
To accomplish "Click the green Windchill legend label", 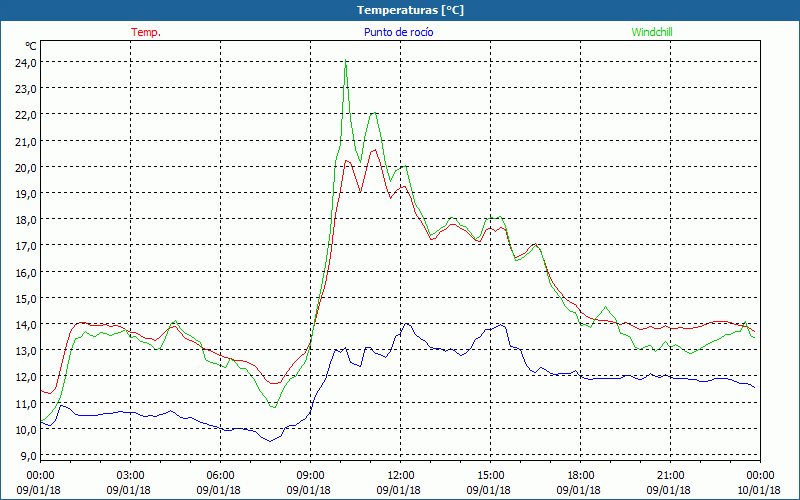I will (652, 32).
